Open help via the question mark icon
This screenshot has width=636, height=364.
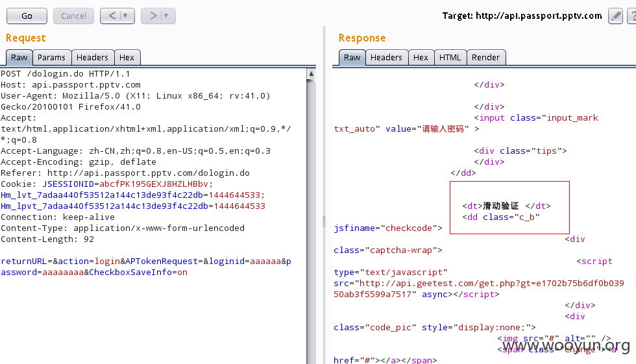632,16
